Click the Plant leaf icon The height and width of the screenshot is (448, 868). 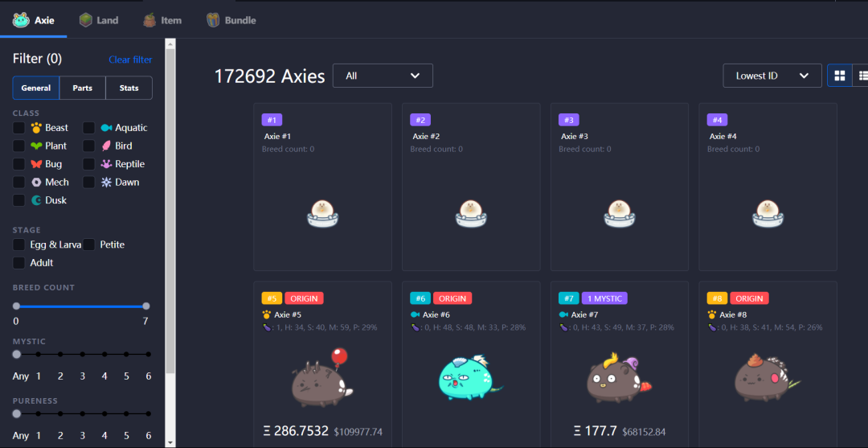click(x=36, y=146)
